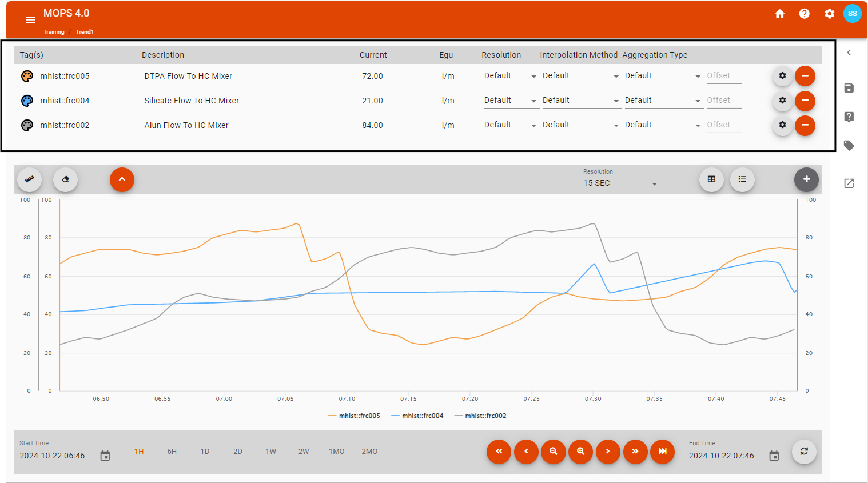Open the list view icon button
This screenshot has height=483, width=868.
tap(742, 179)
